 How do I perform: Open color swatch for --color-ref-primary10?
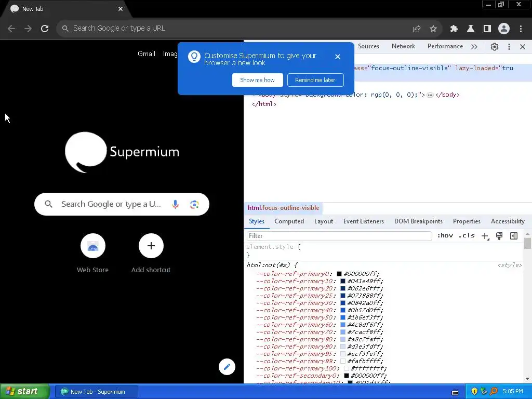coord(343,281)
